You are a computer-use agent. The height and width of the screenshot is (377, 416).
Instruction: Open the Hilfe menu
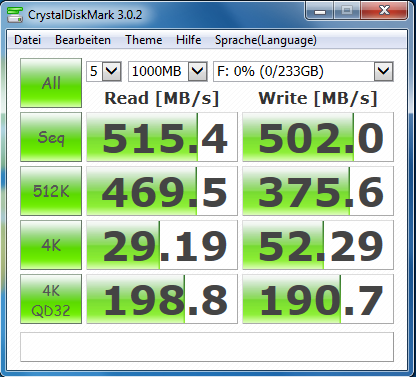pos(189,40)
